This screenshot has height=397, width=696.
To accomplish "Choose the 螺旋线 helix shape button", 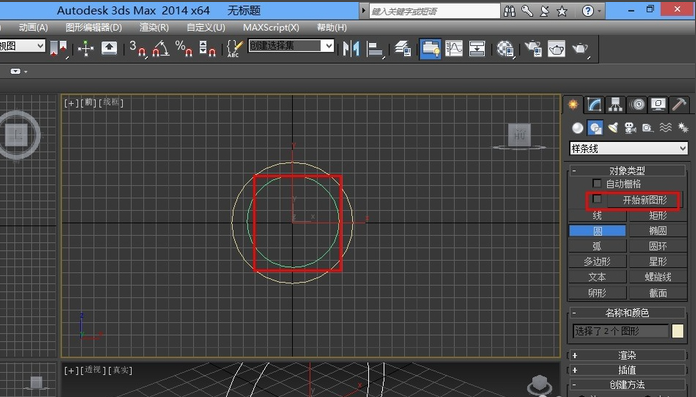I will click(658, 277).
